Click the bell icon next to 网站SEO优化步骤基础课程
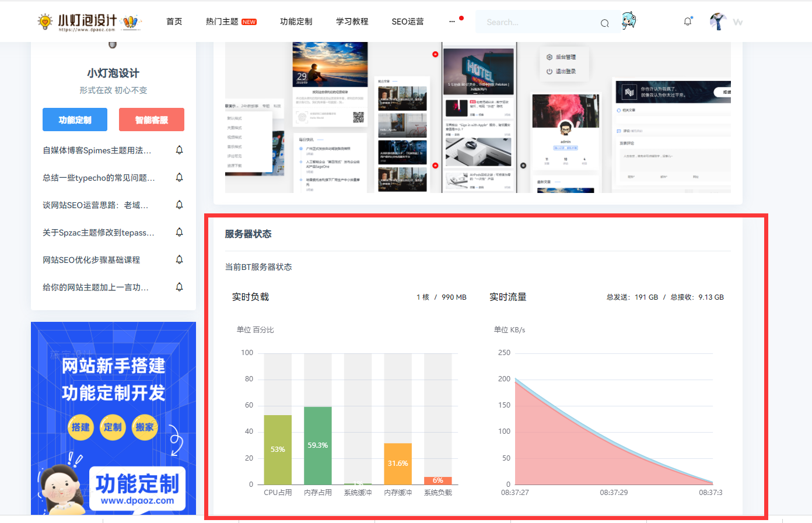 (179, 259)
